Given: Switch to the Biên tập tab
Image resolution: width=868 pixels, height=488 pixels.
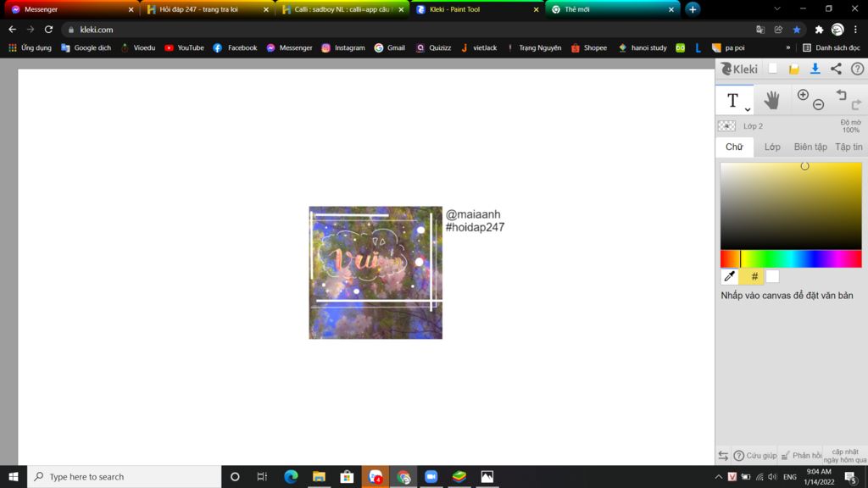Looking at the screenshot, I should [810, 147].
